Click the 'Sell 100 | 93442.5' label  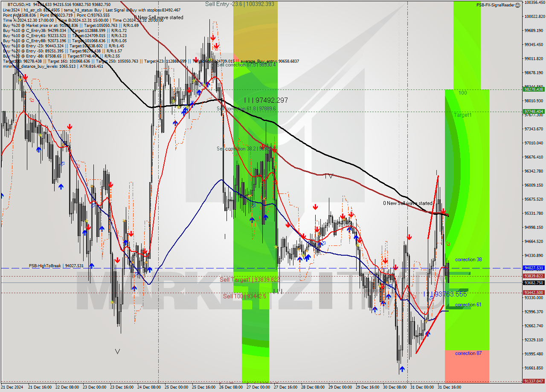pyautogui.click(x=244, y=296)
